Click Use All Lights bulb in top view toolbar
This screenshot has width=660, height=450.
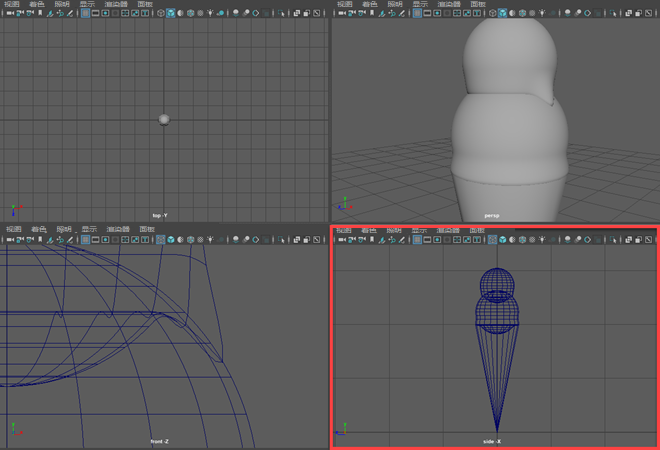210,13
